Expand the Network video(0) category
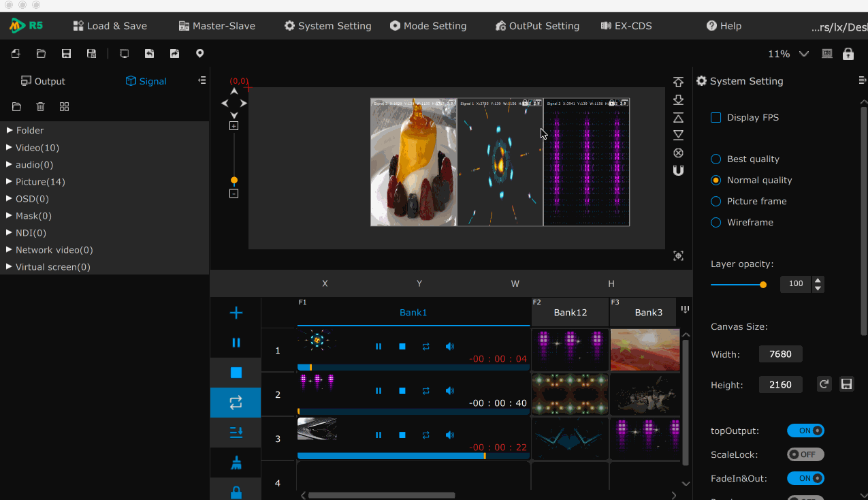868x500 pixels. point(10,249)
